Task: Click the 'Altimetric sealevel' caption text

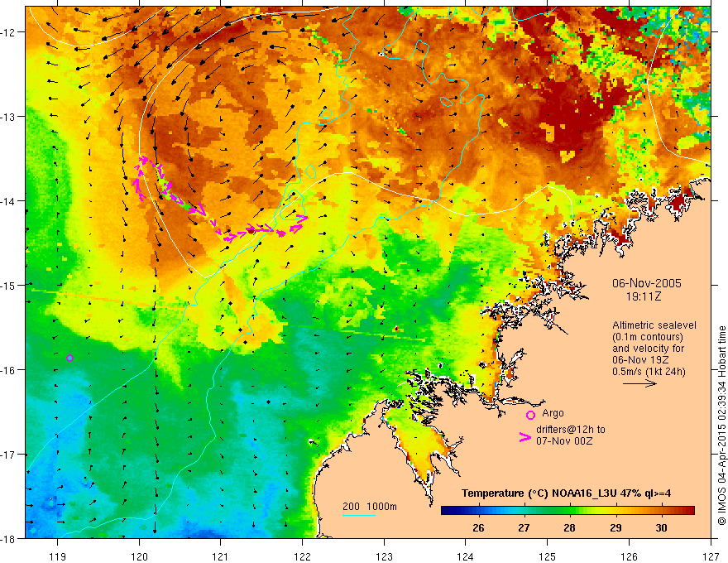Action: click(654, 325)
